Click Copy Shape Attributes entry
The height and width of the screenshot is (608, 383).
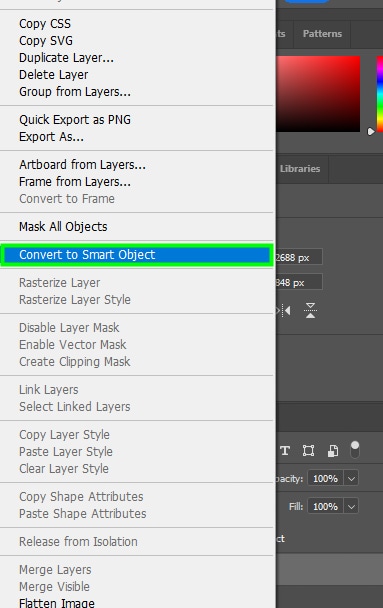coord(81,497)
